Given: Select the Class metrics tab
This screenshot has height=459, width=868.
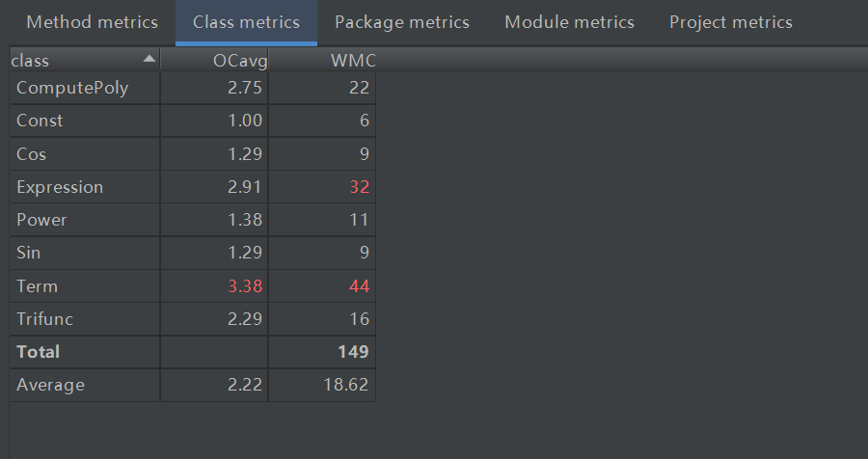Looking at the screenshot, I should pyautogui.click(x=246, y=22).
